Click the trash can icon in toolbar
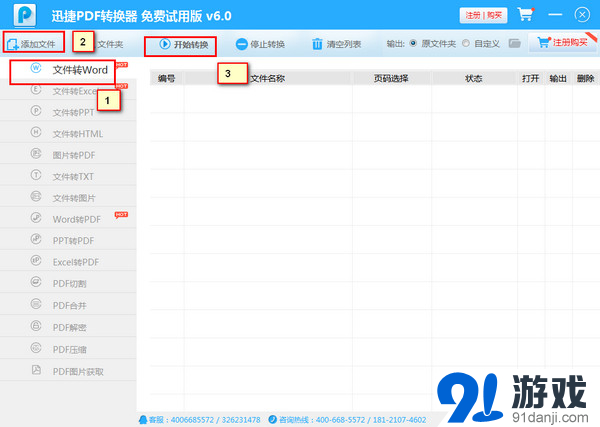 317,44
